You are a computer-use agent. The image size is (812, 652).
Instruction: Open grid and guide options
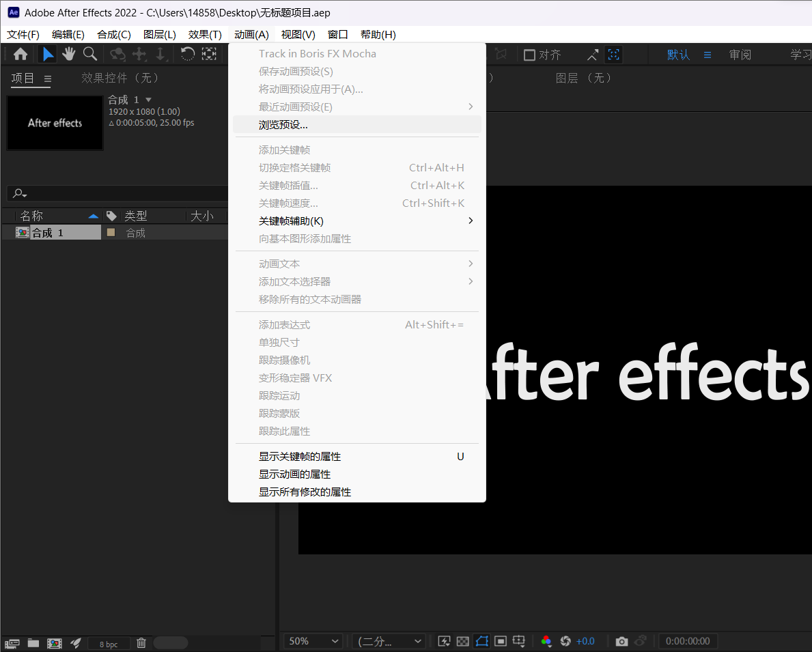tap(519, 641)
